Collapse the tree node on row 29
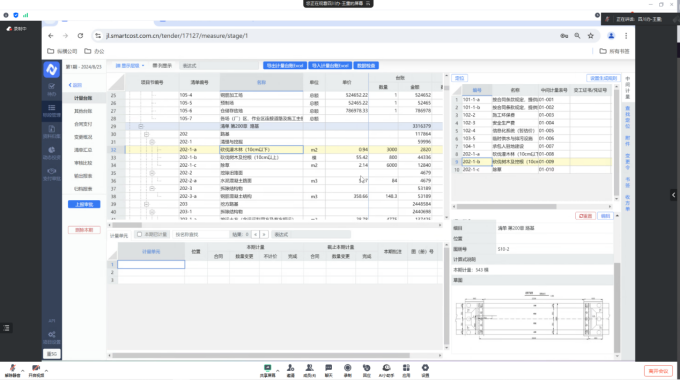Screen dimensions: 680x380 pos(141,126)
